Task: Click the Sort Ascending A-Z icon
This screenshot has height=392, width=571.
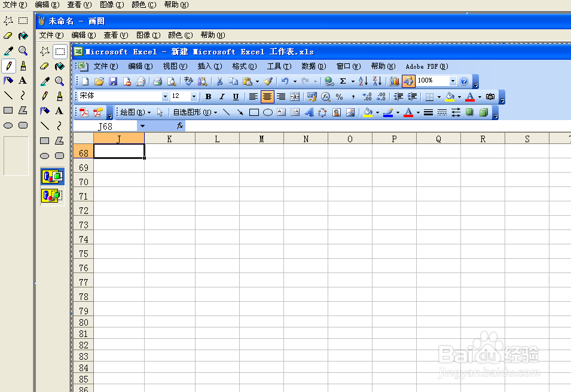Action: pyautogui.click(x=363, y=81)
